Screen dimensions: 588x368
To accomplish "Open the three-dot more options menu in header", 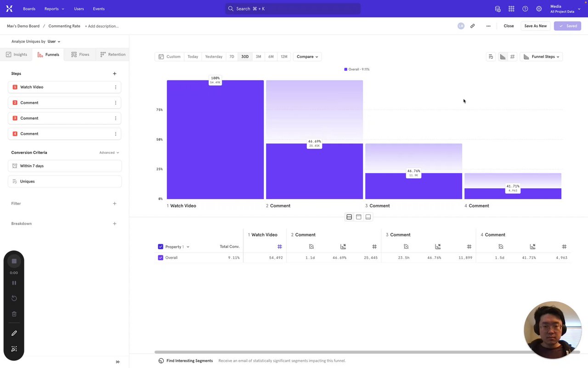I will coord(488,26).
